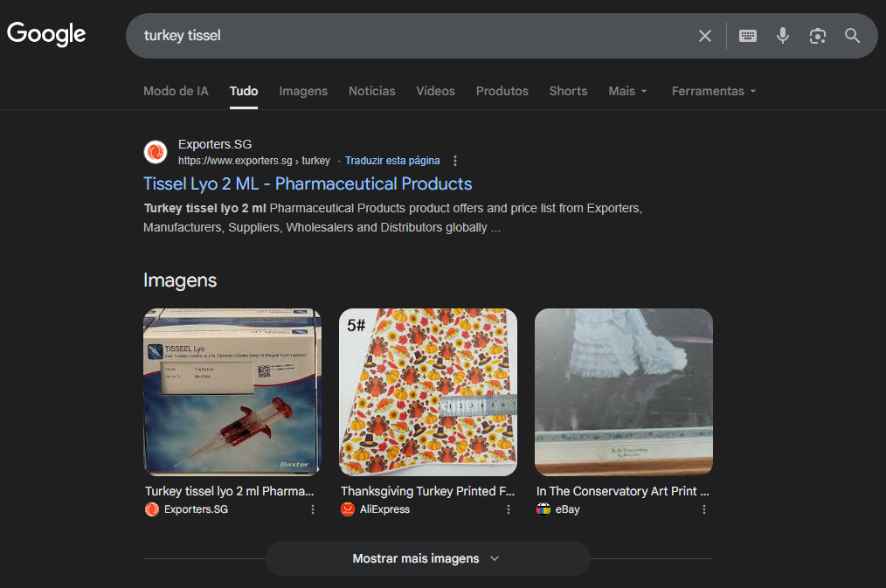Open Google Lens image search
The image size is (886, 588).
(818, 36)
